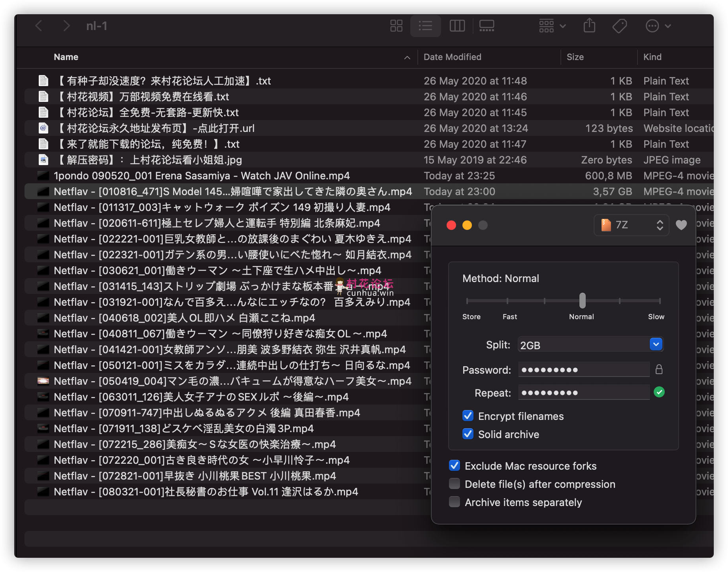Close the Keka compression window

click(451, 225)
